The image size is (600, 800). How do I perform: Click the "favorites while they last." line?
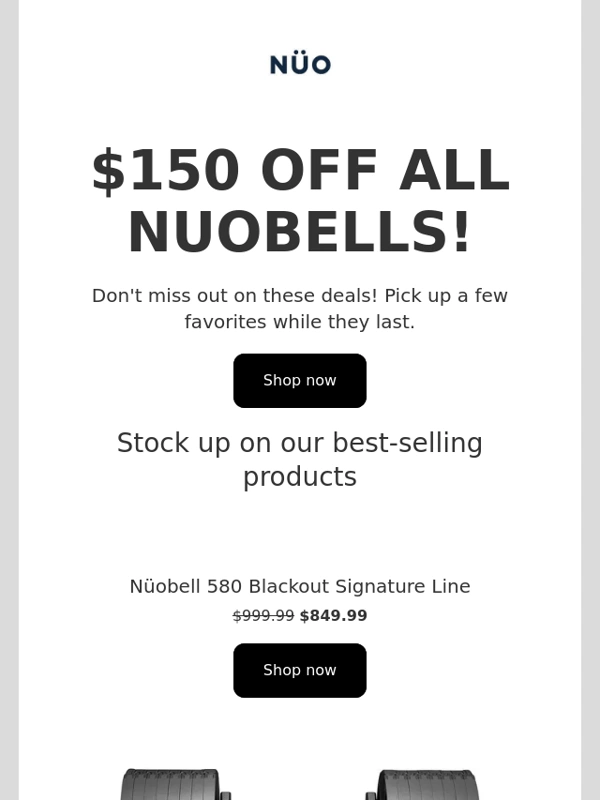click(299, 322)
